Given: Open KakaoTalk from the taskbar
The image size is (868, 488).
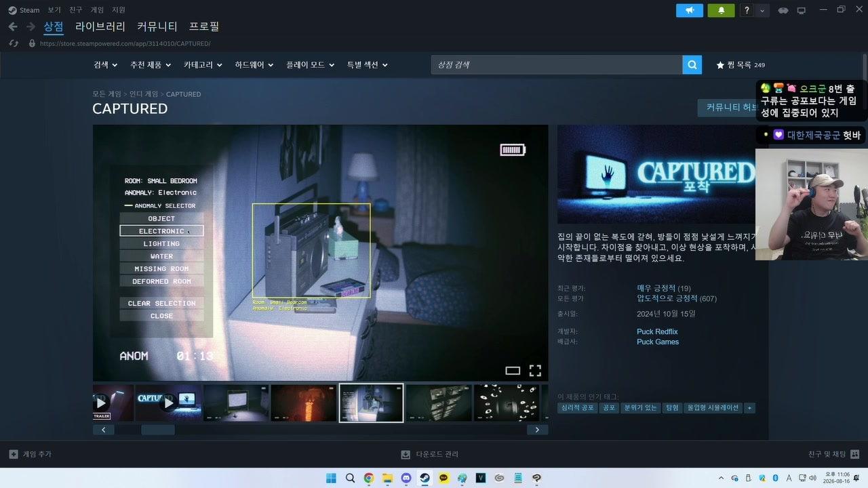Looking at the screenshot, I should point(443,478).
